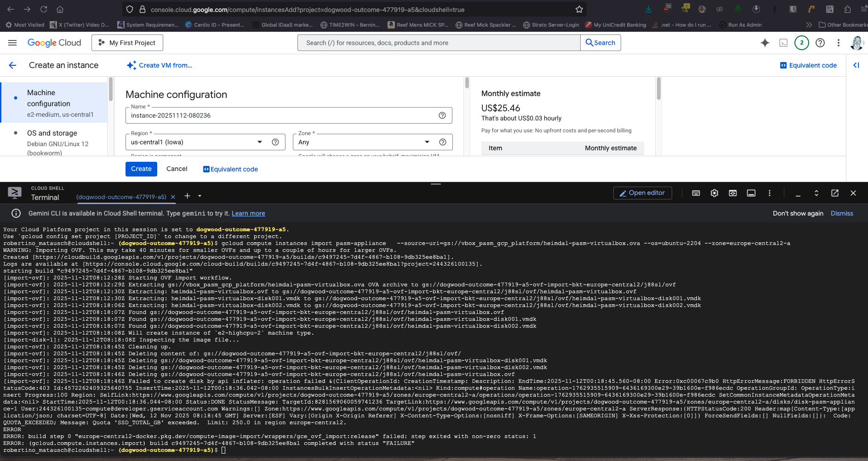Click the Google Cloud logo
The height and width of the screenshot is (461, 868).
click(54, 43)
